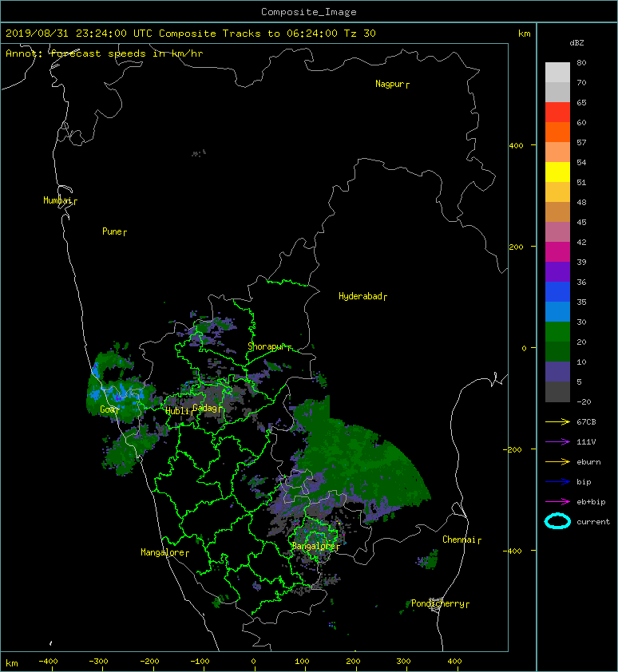
Task: Click the -400 tick on the vertical axis
Action: click(x=513, y=551)
